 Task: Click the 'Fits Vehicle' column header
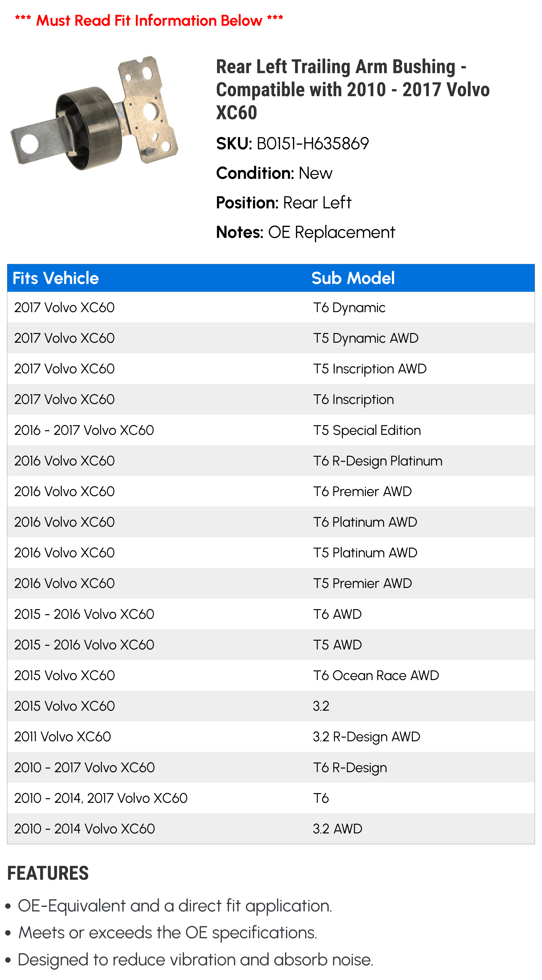56,278
